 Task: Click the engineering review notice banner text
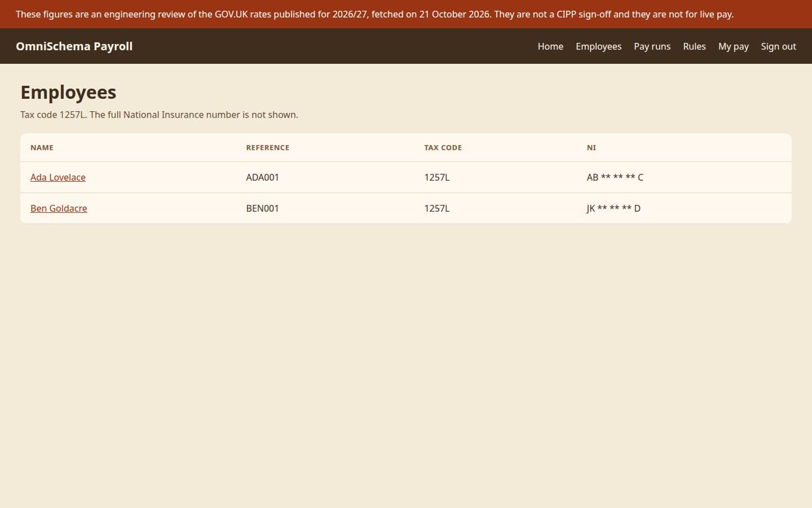tap(374, 14)
